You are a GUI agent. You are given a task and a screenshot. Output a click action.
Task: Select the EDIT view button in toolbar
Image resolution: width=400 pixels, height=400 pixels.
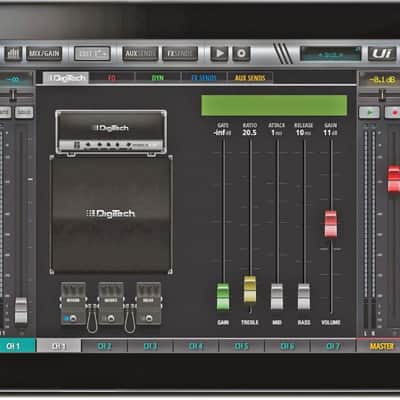coord(92,54)
